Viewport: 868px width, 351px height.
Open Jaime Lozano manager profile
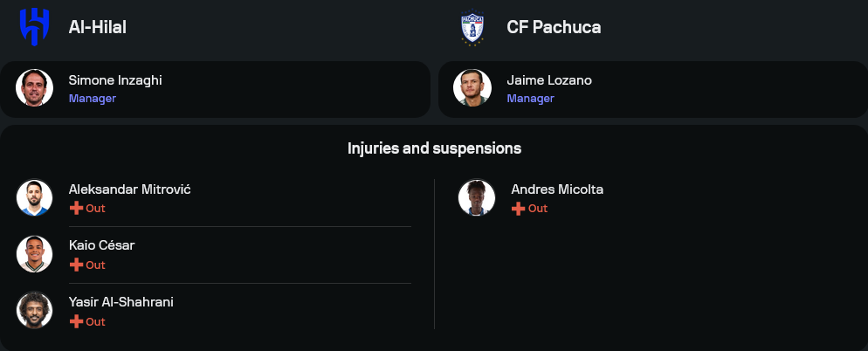(x=549, y=80)
